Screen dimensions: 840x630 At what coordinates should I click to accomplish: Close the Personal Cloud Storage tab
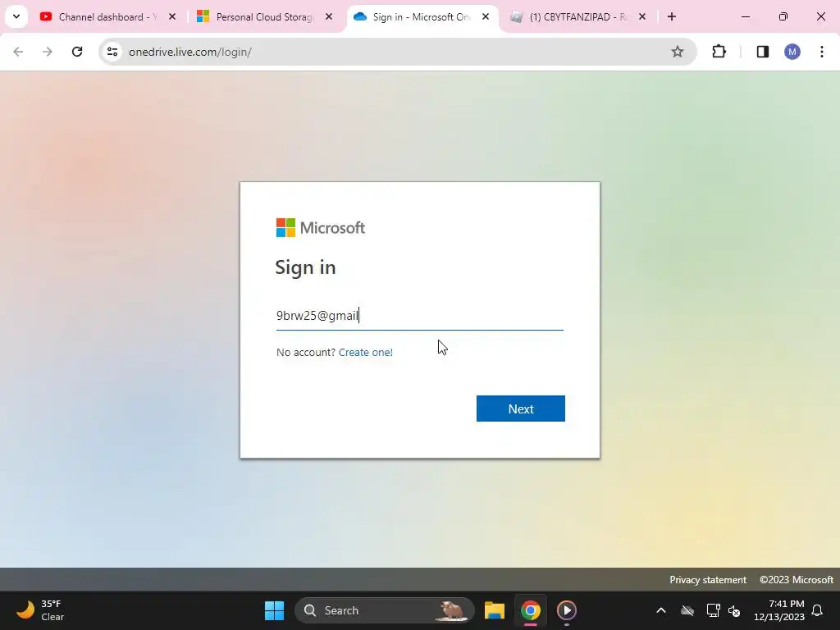coord(329,17)
